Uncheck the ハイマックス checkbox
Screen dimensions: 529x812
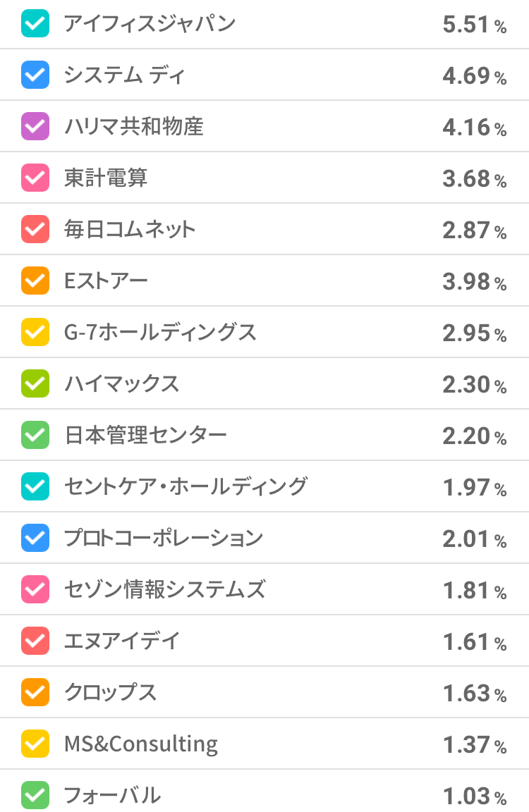click(35, 384)
